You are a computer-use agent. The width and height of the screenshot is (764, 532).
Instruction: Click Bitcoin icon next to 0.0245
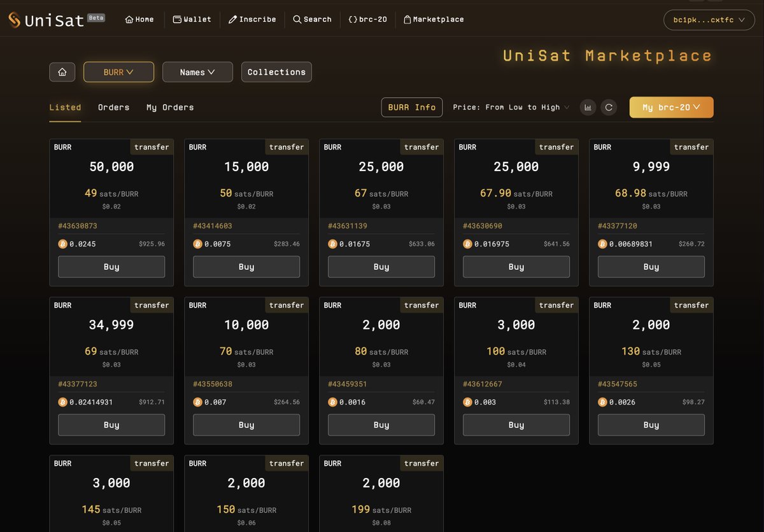click(62, 244)
